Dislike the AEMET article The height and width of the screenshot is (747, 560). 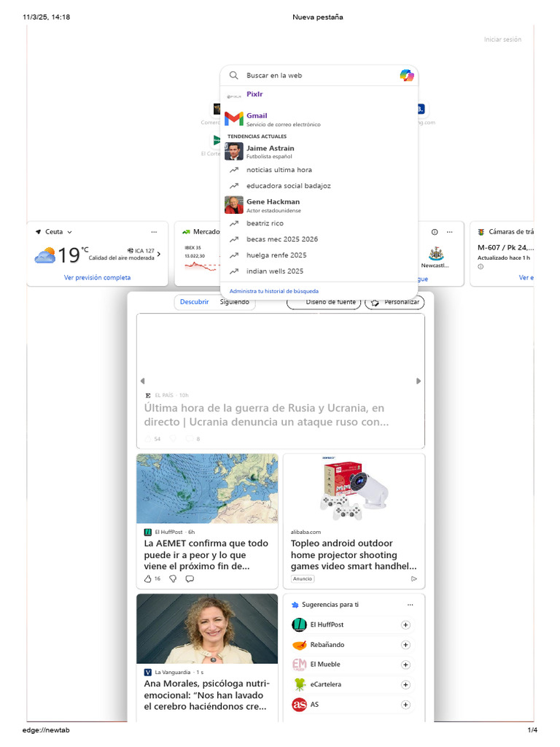coord(173,578)
